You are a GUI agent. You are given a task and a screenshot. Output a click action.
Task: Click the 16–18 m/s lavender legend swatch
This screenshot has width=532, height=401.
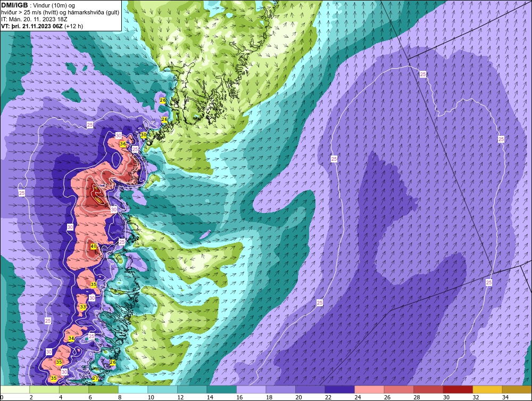251,389
